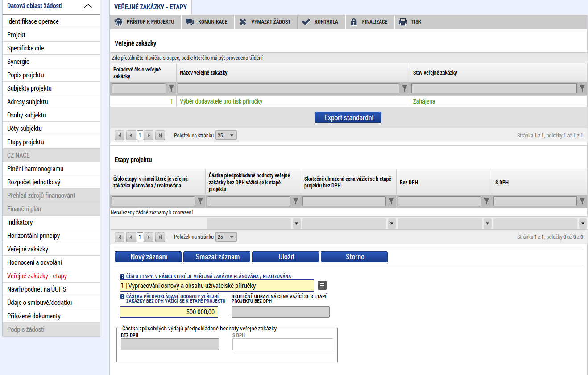Click Uložit button
The height and width of the screenshot is (375, 588).
pos(286,257)
